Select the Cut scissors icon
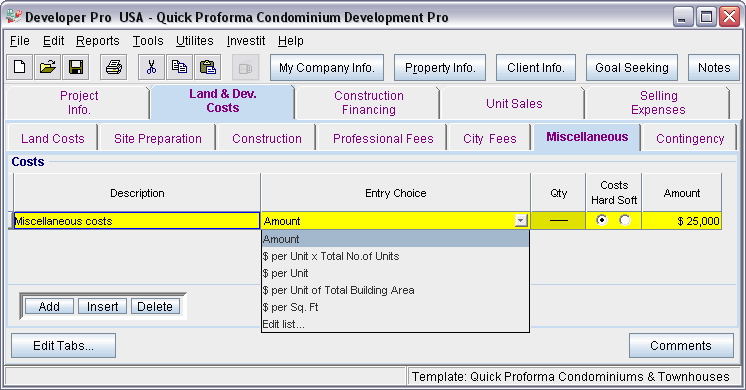746x390 pixels. coord(151,67)
